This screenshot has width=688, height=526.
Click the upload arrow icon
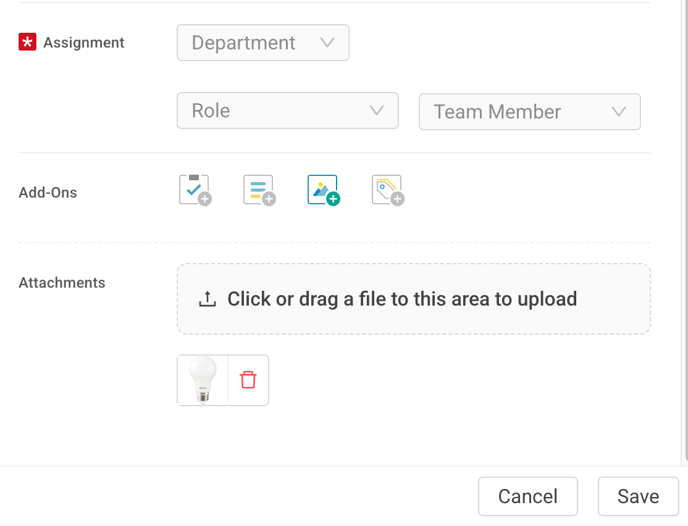(x=207, y=299)
